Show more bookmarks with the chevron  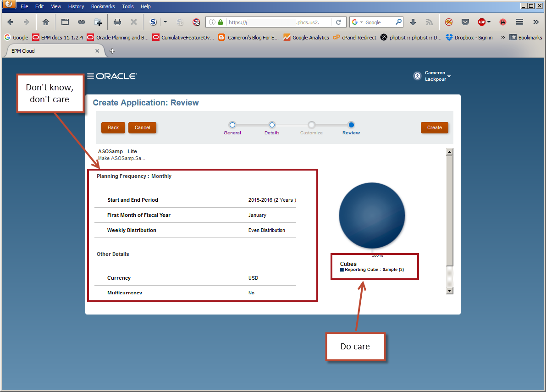[x=503, y=37]
